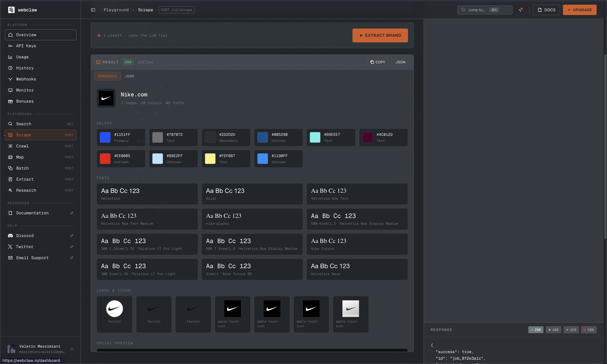Viewport: 607px width, 364px height.
Task: Switch to the JSON result tab
Action: (x=129, y=76)
